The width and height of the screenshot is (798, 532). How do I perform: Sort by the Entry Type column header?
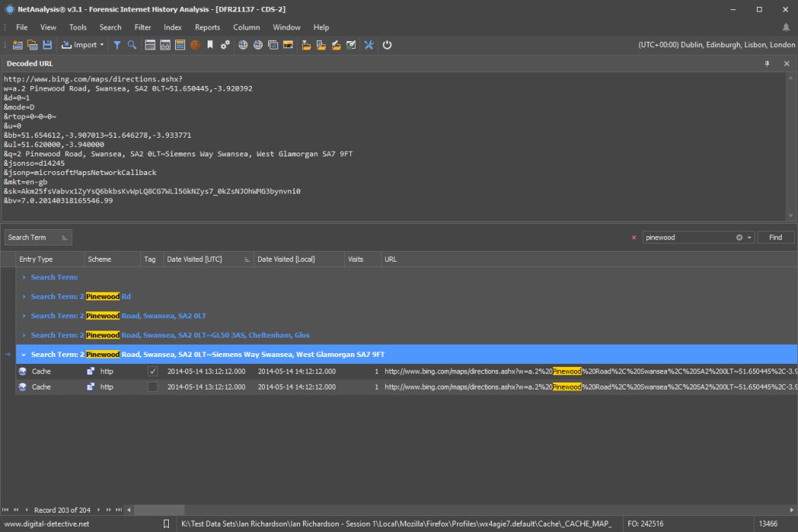pos(50,259)
